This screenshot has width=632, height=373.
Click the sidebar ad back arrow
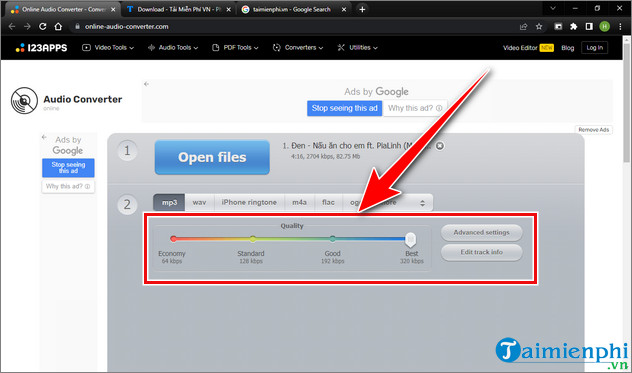point(44,138)
